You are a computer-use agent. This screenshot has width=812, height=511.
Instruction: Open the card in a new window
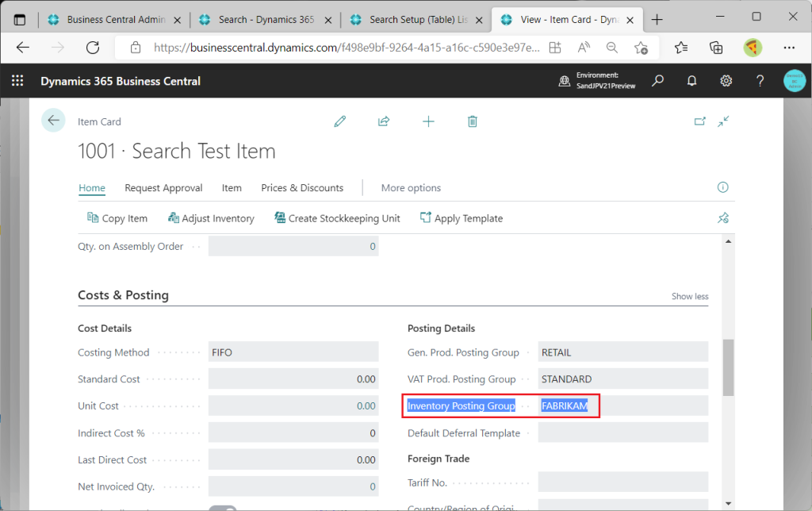pos(699,121)
